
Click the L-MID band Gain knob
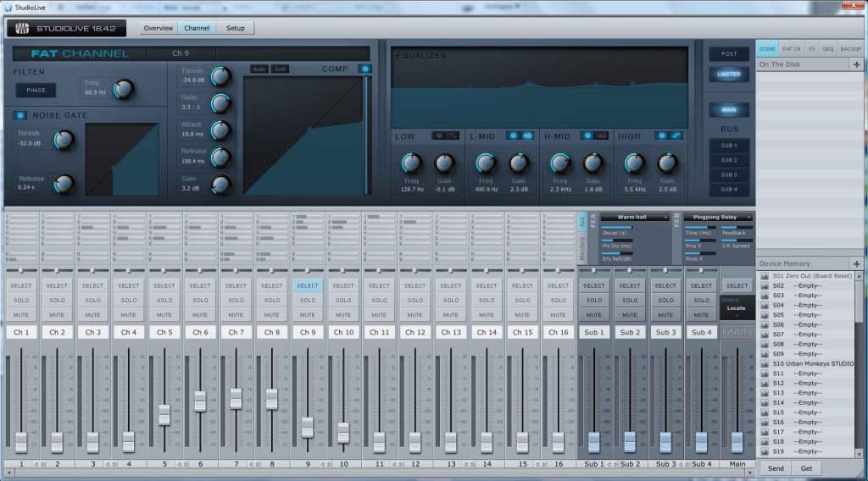[519, 163]
